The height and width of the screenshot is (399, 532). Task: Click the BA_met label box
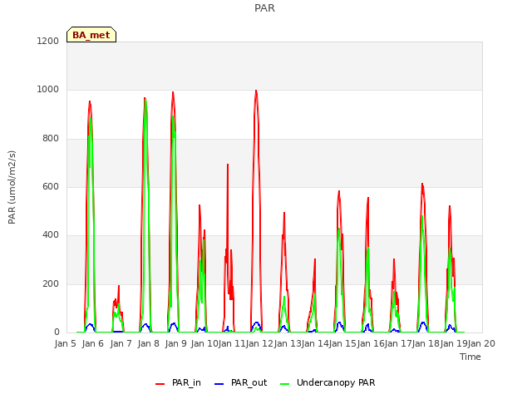91,35
